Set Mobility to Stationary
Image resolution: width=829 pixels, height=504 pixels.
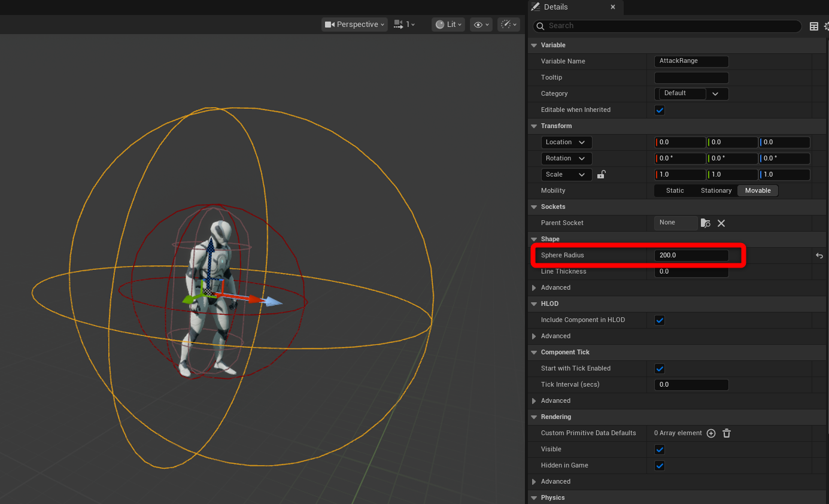point(716,191)
